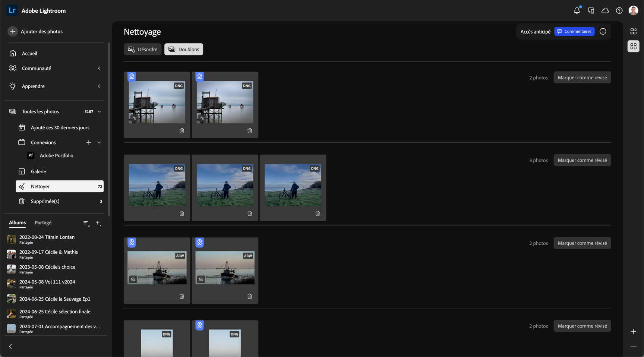Select the third cyclist DNG thumbnail
Image resolution: width=644 pixels, height=357 pixels.
pyautogui.click(x=293, y=185)
